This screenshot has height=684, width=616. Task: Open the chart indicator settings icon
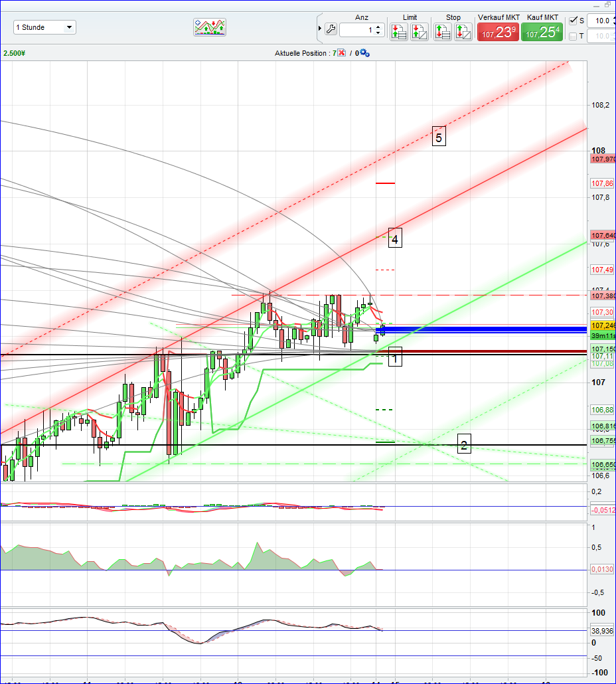(210, 27)
